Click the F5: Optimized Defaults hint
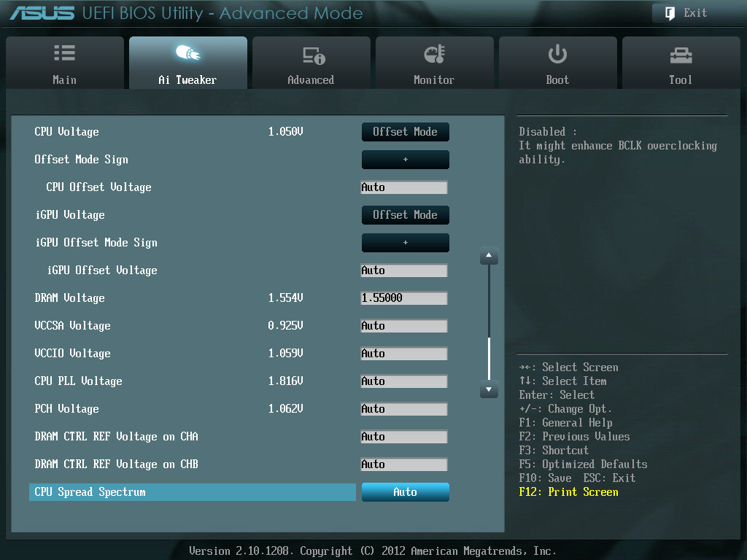This screenshot has height=560, width=747. (x=583, y=464)
